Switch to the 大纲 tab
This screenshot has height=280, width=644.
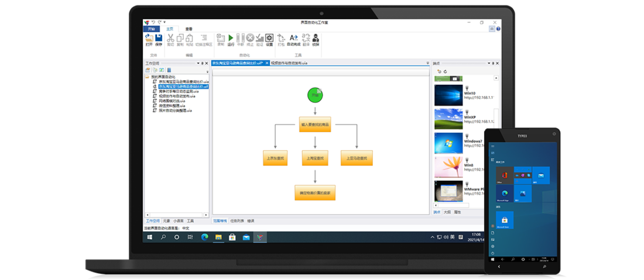click(447, 212)
